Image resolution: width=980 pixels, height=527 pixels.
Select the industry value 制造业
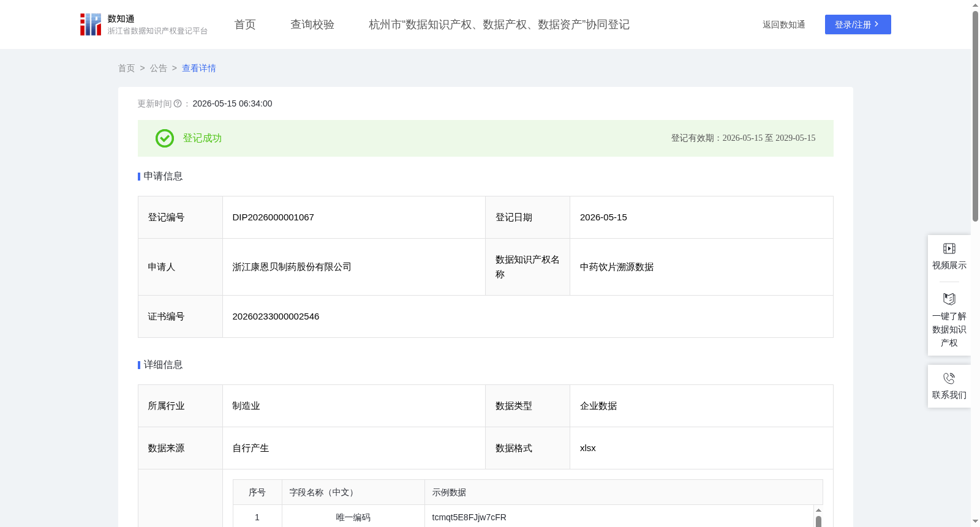[x=246, y=406]
